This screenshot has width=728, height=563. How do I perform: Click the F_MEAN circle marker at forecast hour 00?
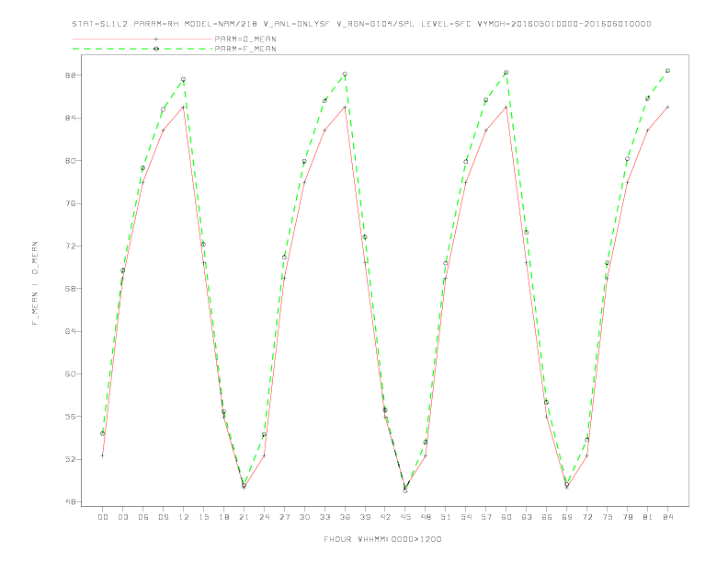pyautogui.click(x=103, y=433)
